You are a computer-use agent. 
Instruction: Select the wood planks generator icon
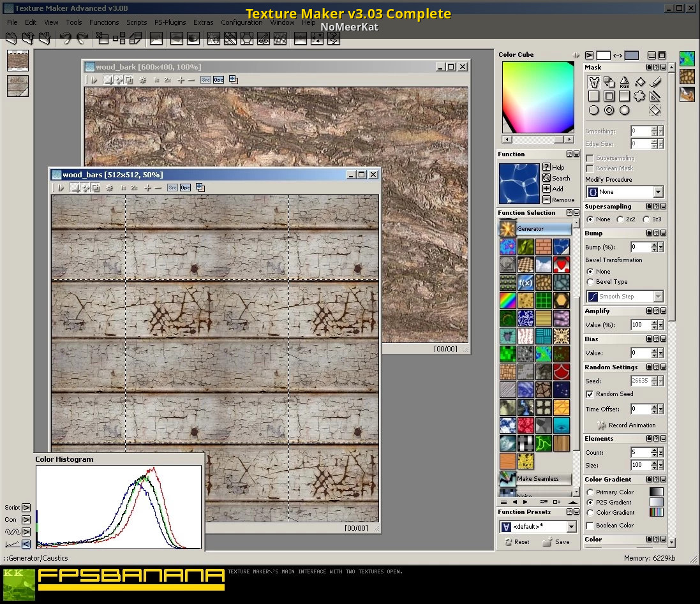(x=562, y=443)
